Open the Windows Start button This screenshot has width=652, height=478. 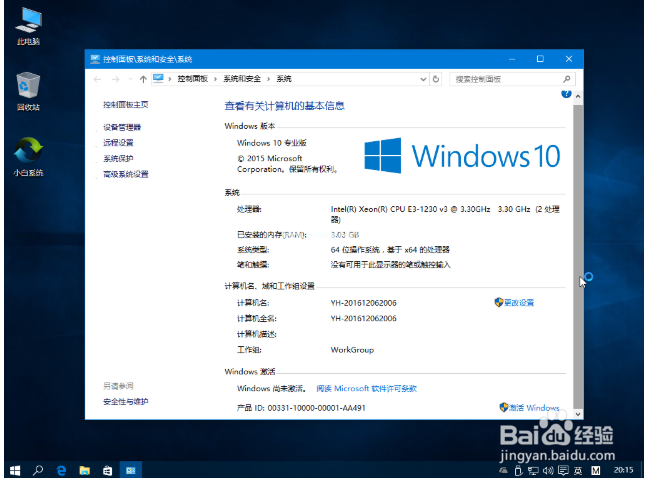point(15,470)
